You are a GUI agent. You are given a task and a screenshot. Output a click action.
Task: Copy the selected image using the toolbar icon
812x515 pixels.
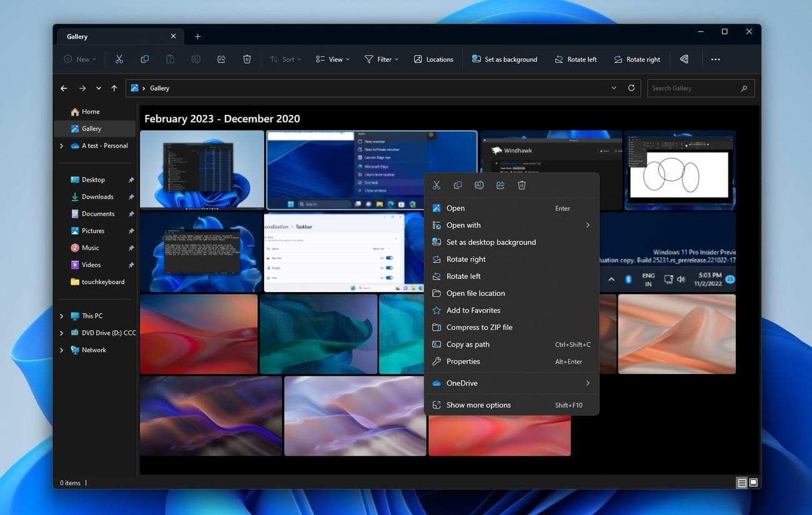pos(144,59)
